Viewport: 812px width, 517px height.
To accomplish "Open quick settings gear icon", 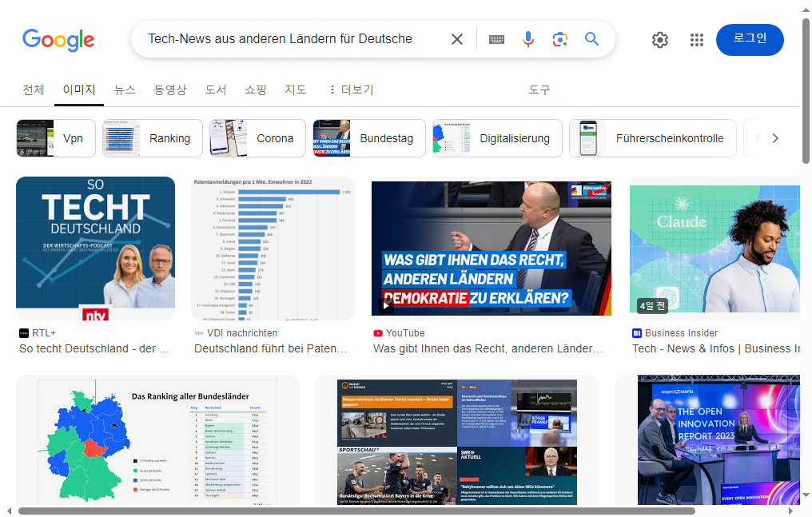I will tap(660, 40).
